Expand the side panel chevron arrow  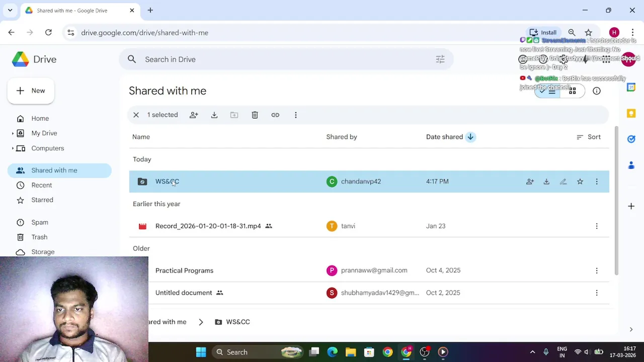coord(631,329)
